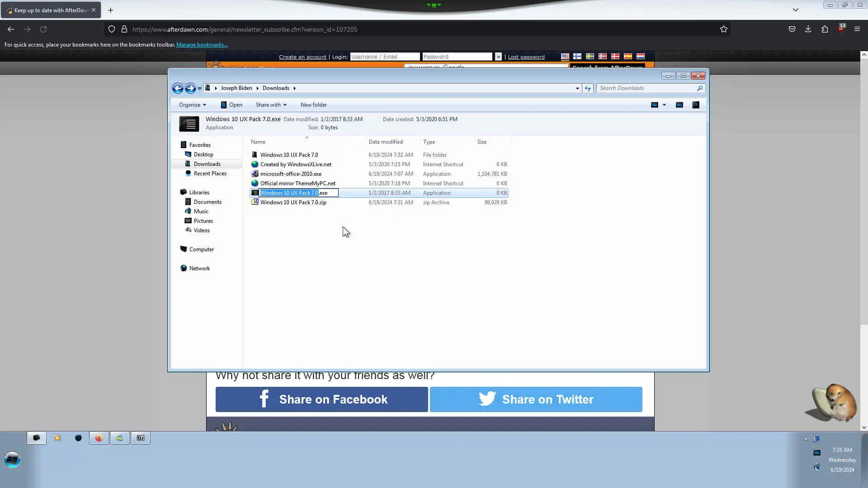Open Firefox from the taskbar
The image size is (868, 488).
99,438
